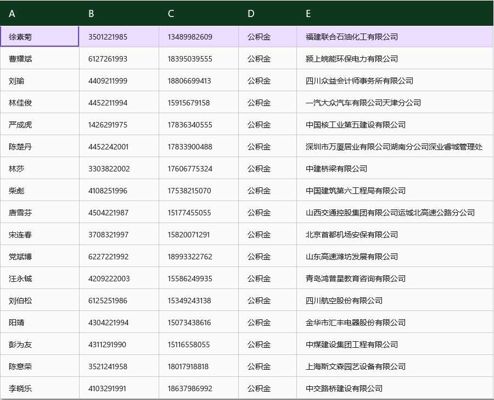Select the ID cell 4103291991
494x400 pixels.
pos(119,389)
